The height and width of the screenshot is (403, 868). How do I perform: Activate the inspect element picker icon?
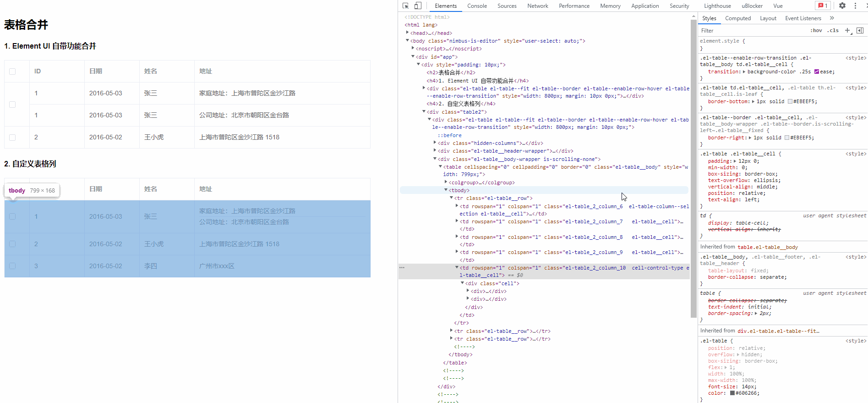click(405, 6)
